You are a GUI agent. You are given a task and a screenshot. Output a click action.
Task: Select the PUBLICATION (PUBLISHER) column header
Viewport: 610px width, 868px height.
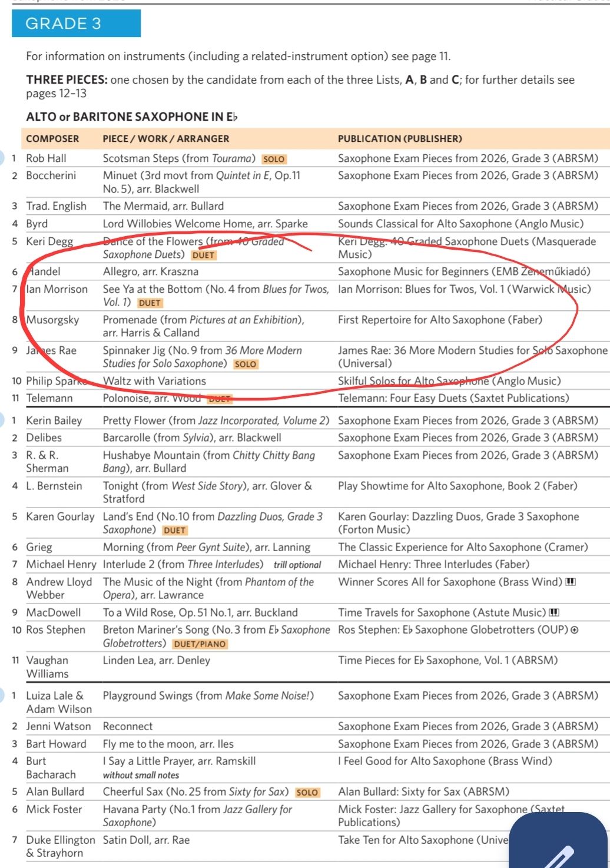(x=400, y=139)
